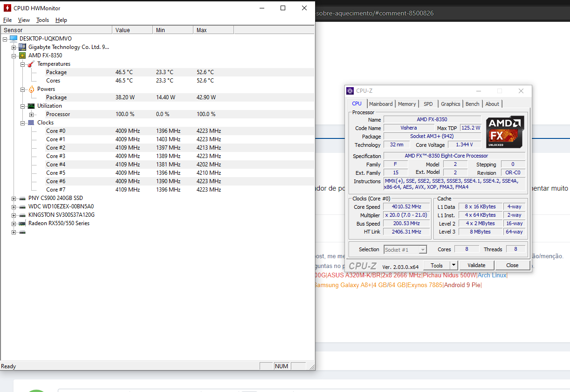
Task: Collapse the AMD FX-8350 node
Action: pos(14,55)
